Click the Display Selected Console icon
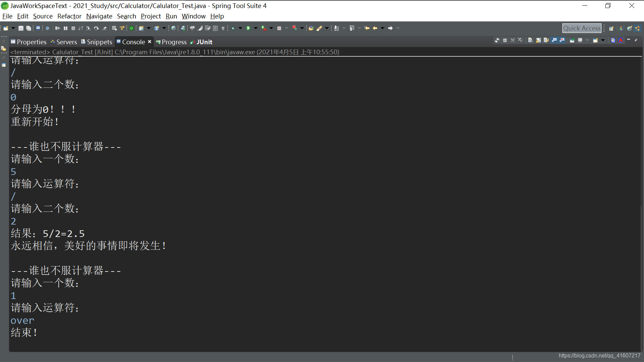 click(580, 40)
